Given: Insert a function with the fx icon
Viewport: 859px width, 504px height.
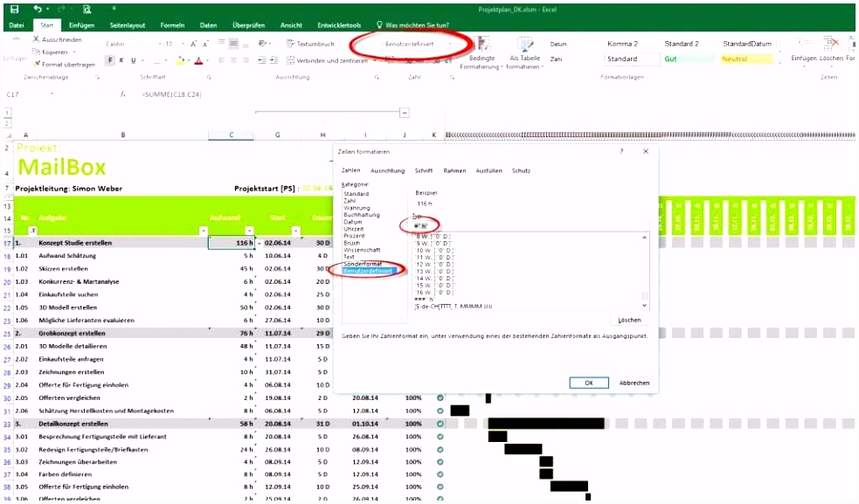Looking at the screenshot, I should click(x=122, y=94).
